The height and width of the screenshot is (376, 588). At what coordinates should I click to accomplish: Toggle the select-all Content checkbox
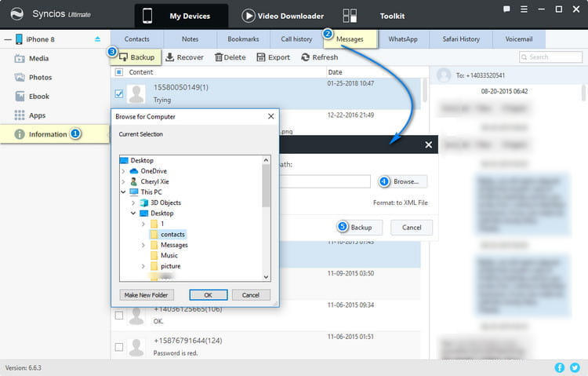[x=119, y=71]
